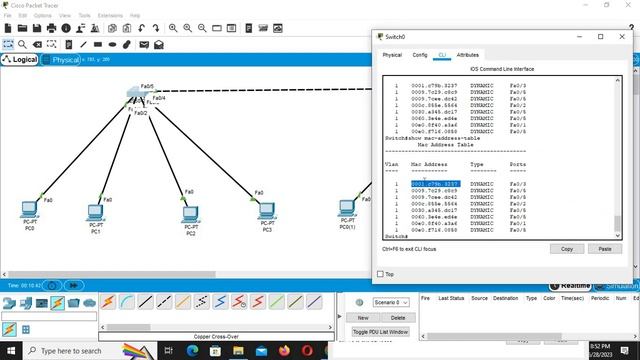Click the workspace horizontal scrollbar
This screenshot has height=360, width=640.
coord(111,274)
